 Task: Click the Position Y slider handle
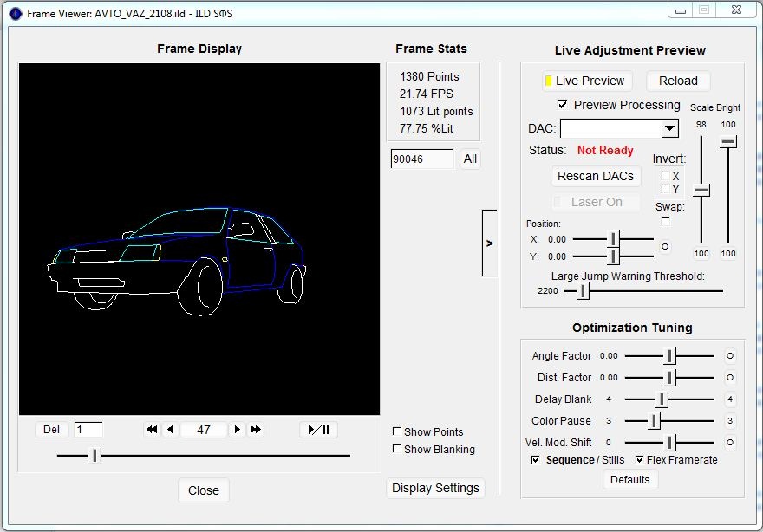(613, 256)
